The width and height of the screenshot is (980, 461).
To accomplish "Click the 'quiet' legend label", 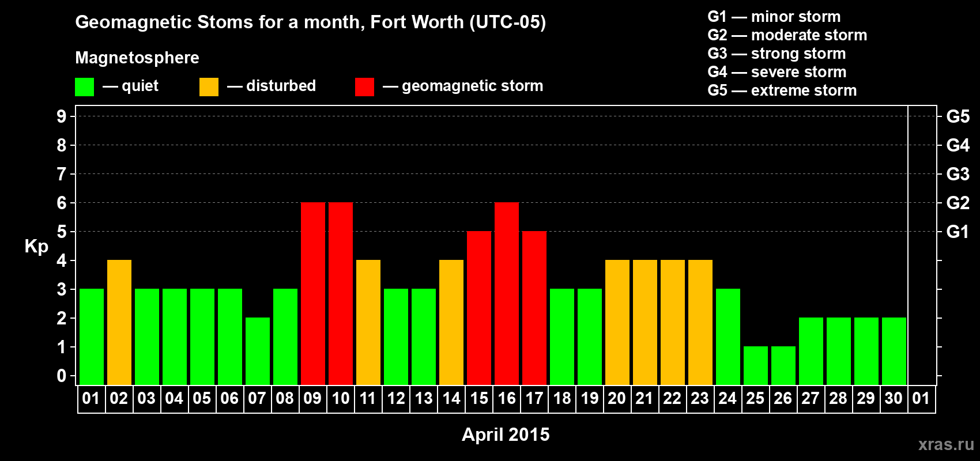I will [140, 86].
